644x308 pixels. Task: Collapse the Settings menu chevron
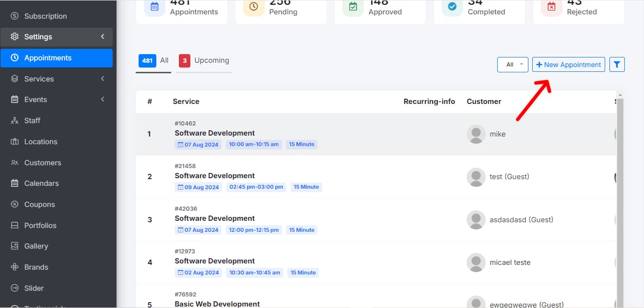[103, 37]
